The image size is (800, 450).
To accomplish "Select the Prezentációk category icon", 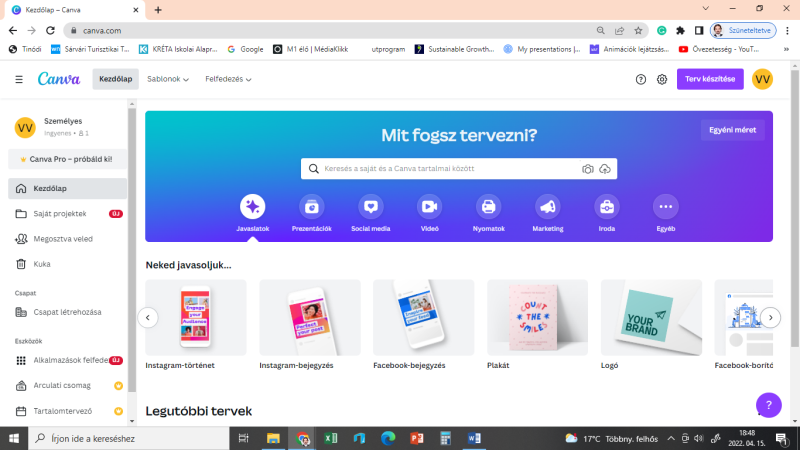I will tap(312, 206).
